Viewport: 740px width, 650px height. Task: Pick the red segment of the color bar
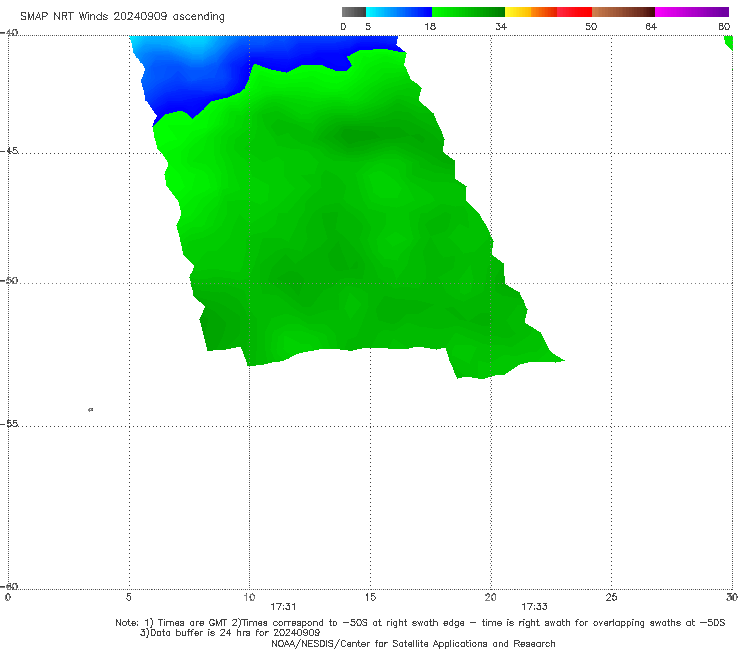point(575,12)
